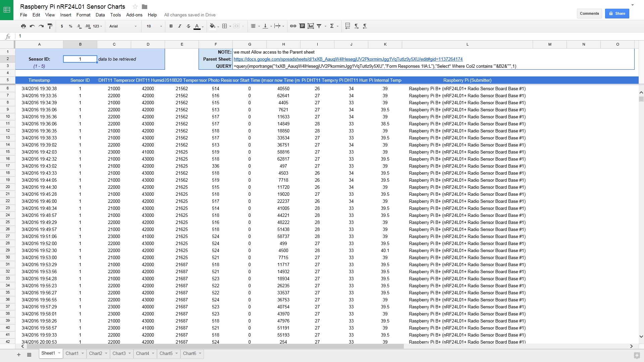Select the Sensor ID input cell B2
644x362 pixels.
tap(80, 59)
